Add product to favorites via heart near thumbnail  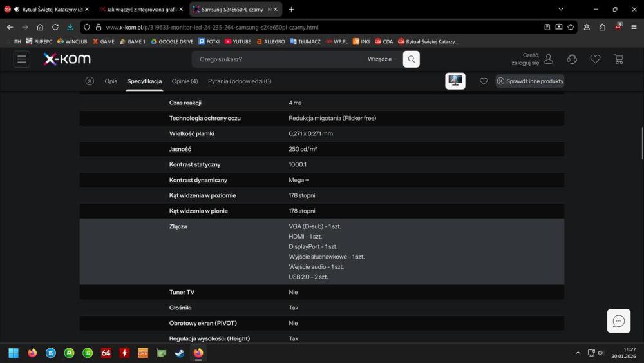(x=484, y=81)
